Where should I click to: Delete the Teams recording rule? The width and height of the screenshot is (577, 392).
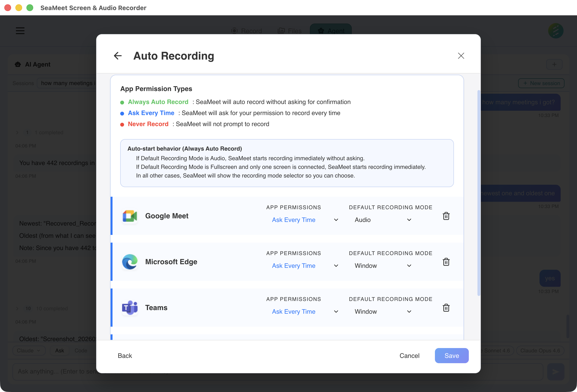pos(446,308)
